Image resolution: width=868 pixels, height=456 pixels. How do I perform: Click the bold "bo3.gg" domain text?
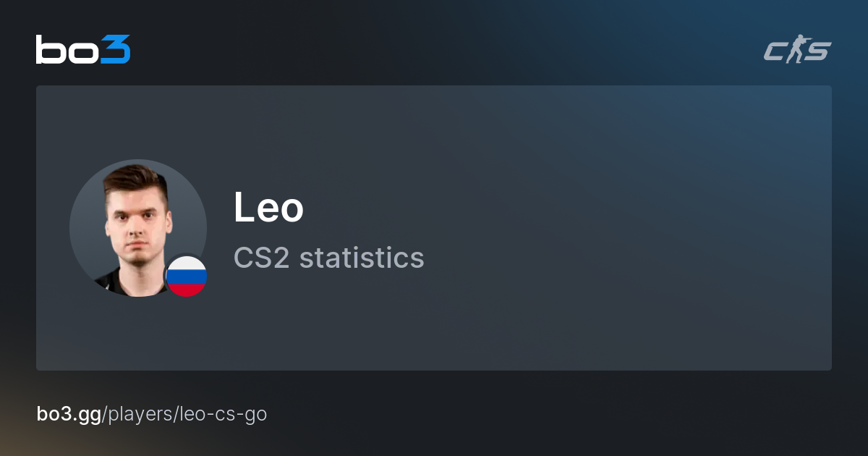pyautogui.click(x=69, y=415)
